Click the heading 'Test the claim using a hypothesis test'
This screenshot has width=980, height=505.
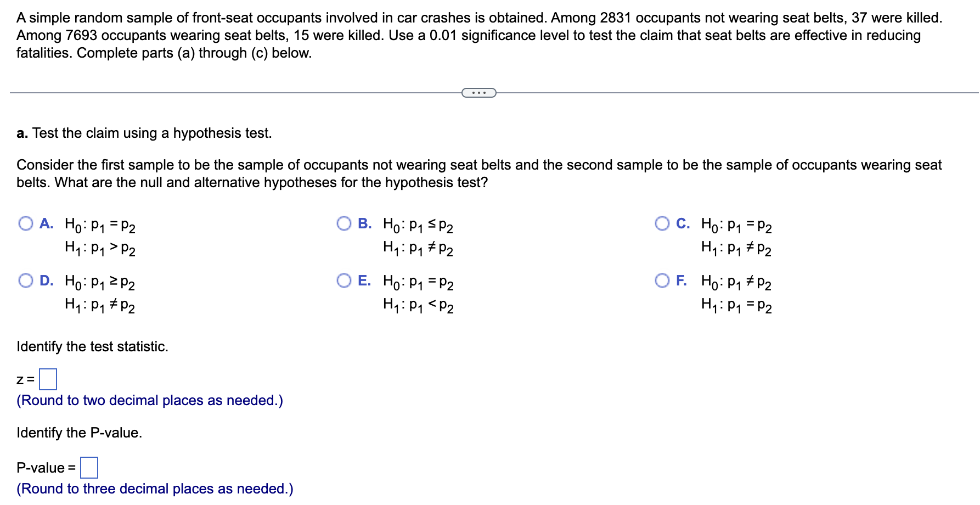pos(144,132)
